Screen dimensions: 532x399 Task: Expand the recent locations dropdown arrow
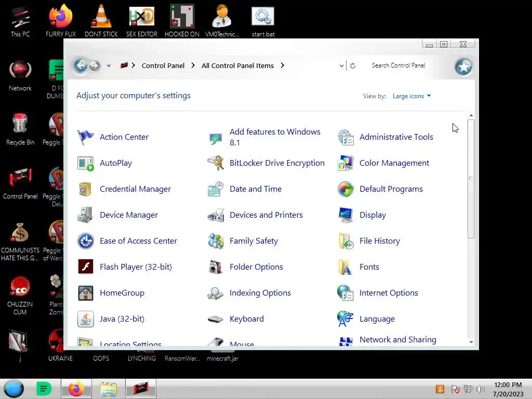pyautogui.click(x=109, y=66)
